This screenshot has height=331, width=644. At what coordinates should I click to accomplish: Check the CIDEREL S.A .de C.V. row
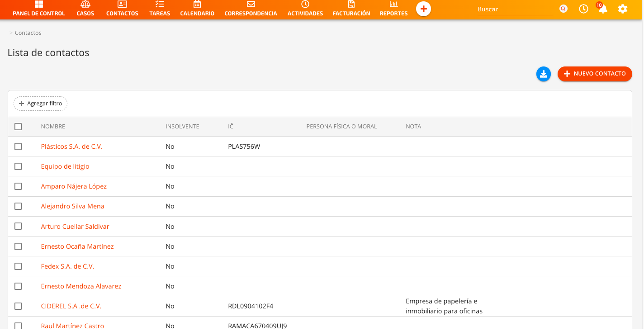[18, 306]
